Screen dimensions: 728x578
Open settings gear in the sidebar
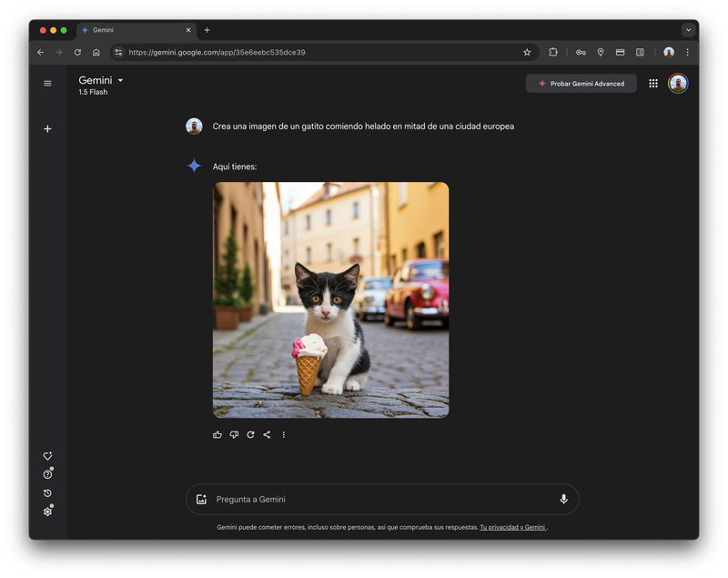[x=47, y=512]
